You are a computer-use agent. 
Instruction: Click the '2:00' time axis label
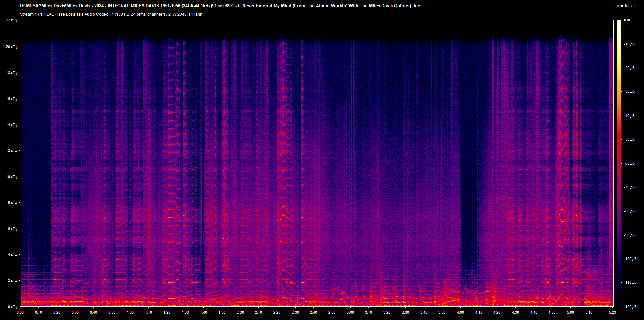(240, 312)
